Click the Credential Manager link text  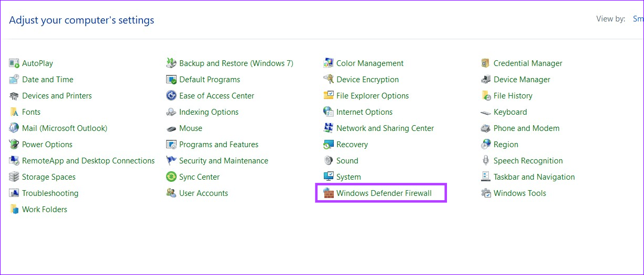(528, 63)
